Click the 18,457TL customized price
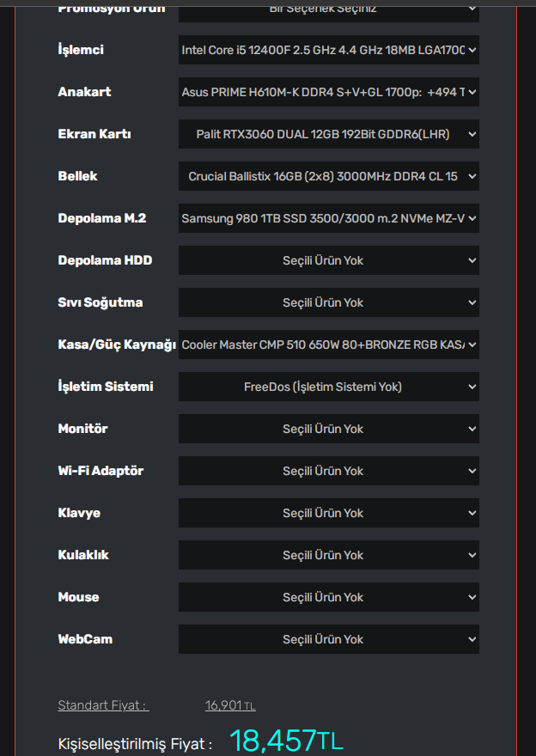The width and height of the screenshot is (536, 756). point(285,741)
